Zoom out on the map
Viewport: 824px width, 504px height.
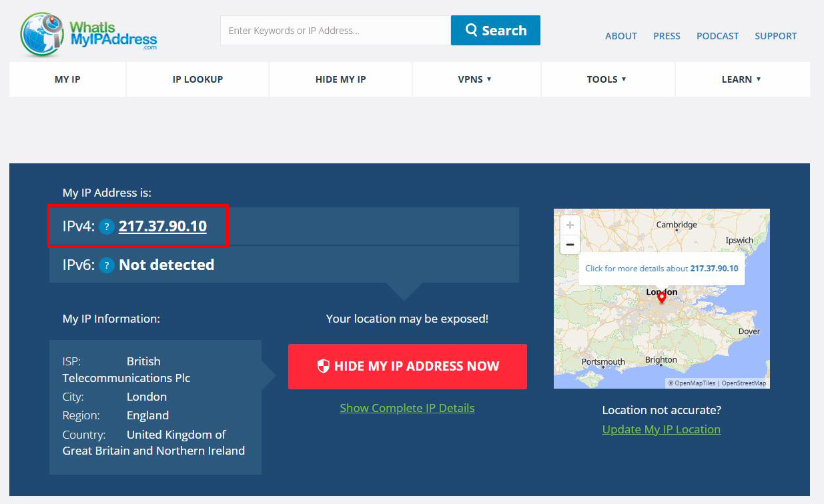pyautogui.click(x=570, y=245)
